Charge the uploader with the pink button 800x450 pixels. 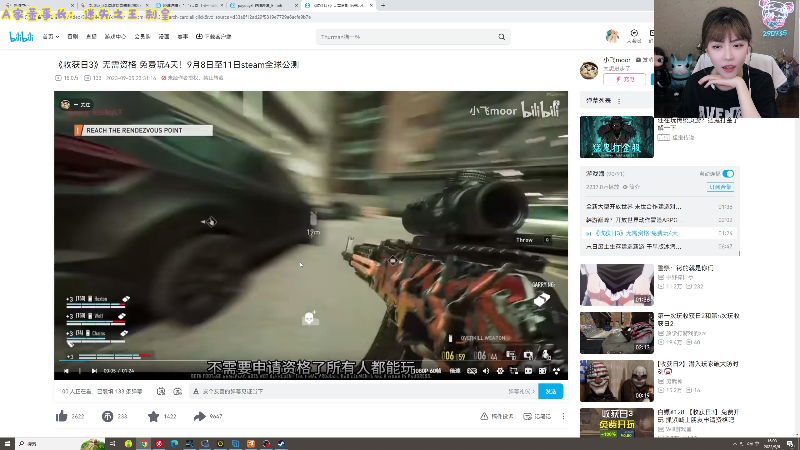coord(624,79)
